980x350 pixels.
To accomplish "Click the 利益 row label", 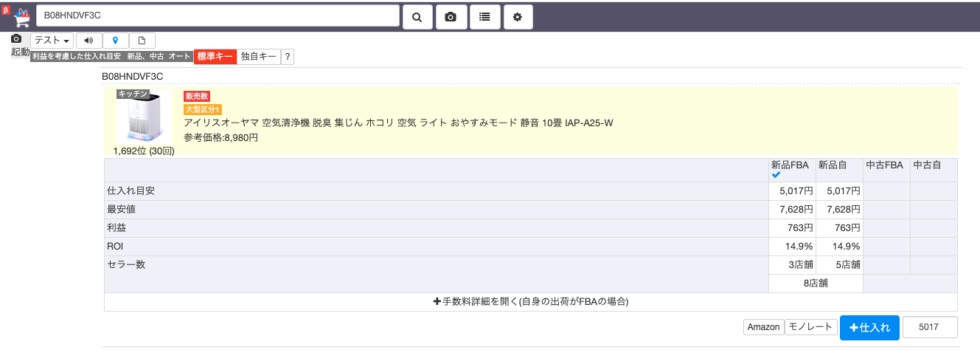I will pos(117,227).
